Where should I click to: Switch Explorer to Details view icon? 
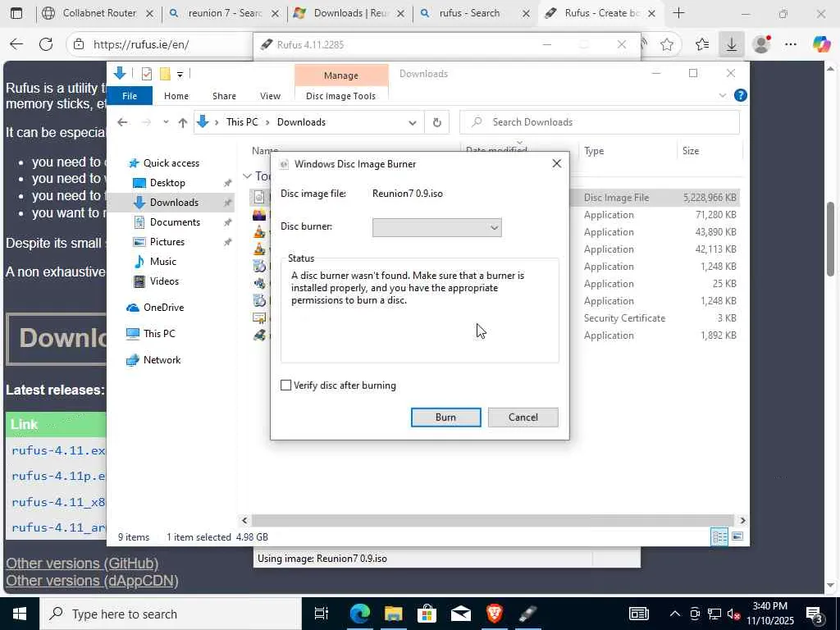click(x=719, y=536)
